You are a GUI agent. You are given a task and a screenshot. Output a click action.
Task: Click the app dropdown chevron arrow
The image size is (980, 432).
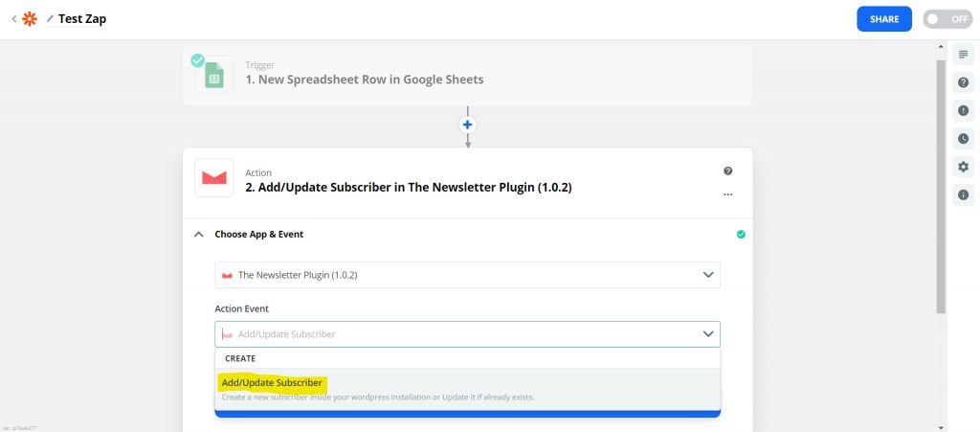pos(708,275)
